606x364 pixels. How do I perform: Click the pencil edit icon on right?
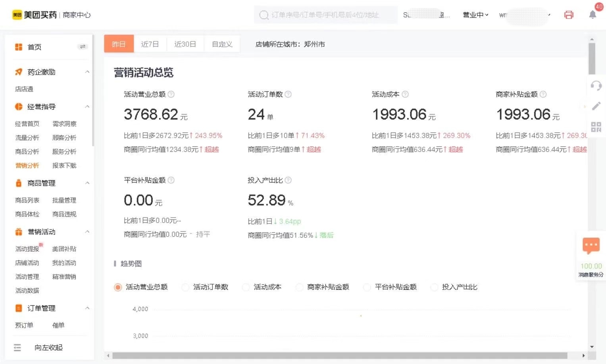point(596,106)
